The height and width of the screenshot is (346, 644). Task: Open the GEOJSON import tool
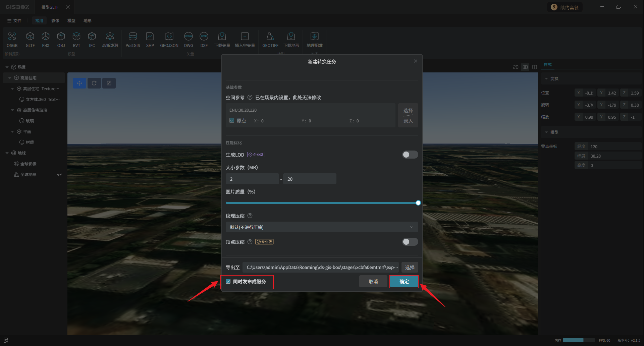pos(169,37)
